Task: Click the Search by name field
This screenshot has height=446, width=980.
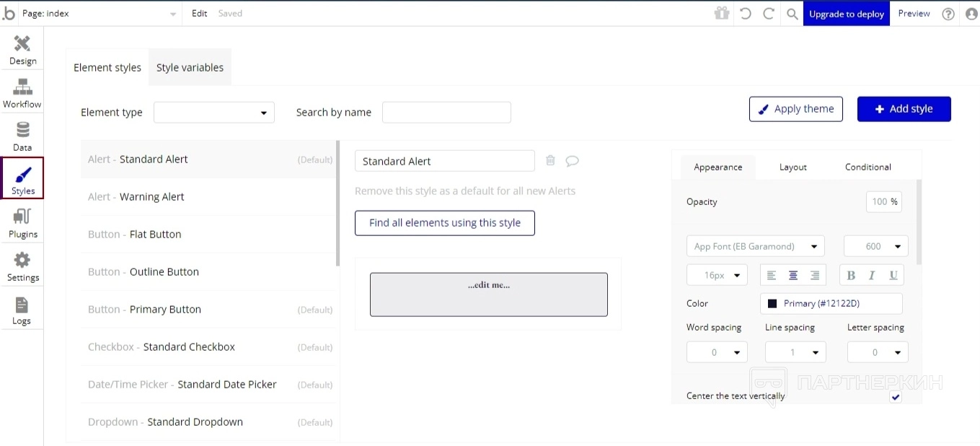Action: 446,113
